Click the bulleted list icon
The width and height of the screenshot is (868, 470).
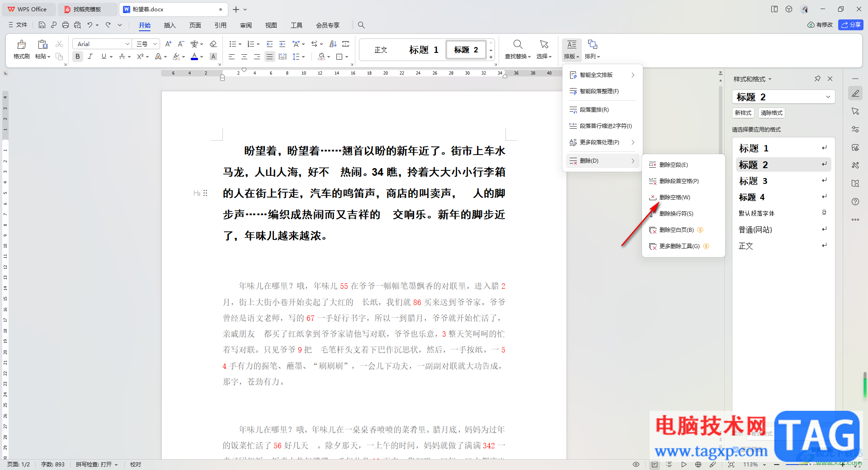232,44
